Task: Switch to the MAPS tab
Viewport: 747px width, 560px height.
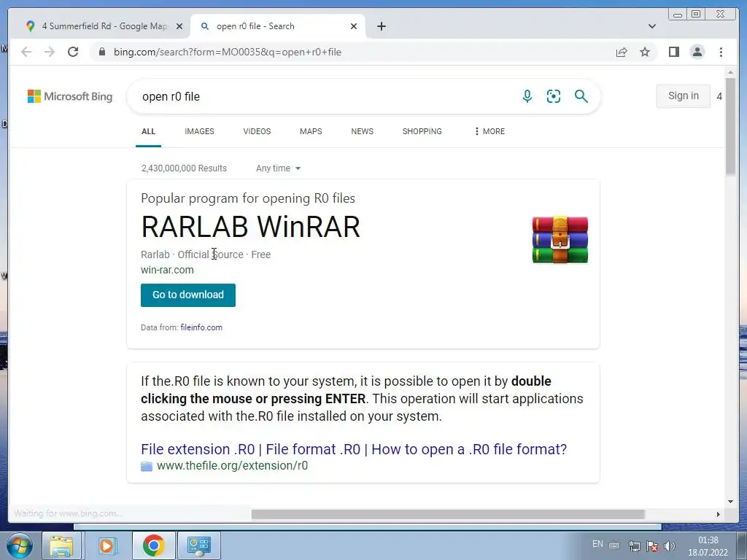Action: (311, 131)
